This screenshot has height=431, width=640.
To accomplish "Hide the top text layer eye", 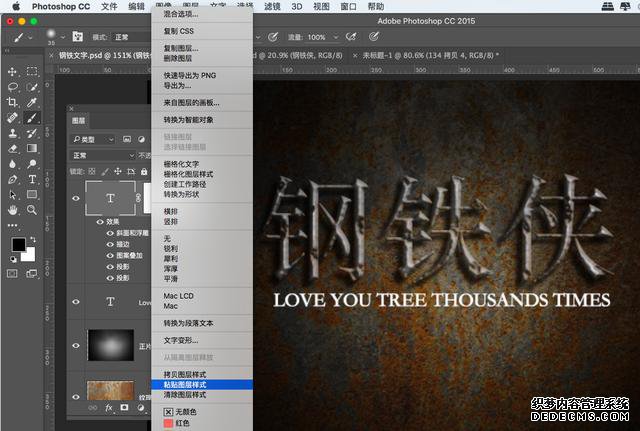I will [76, 198].
